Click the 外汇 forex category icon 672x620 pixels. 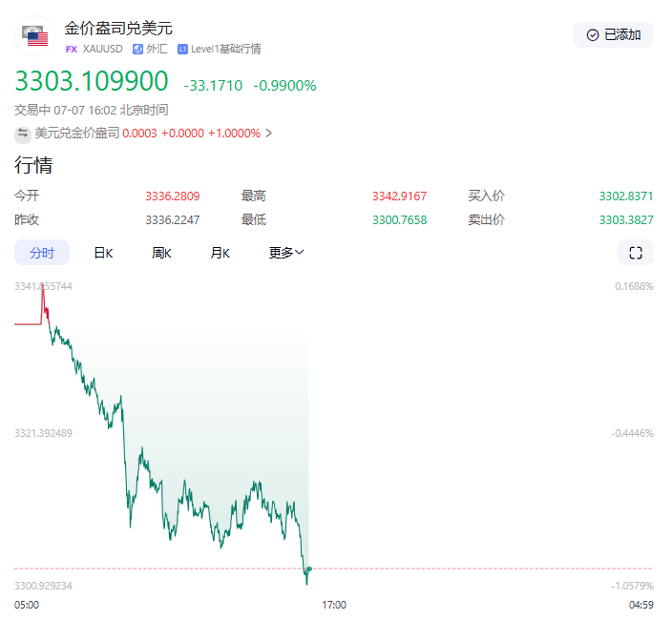coord(137,49)
